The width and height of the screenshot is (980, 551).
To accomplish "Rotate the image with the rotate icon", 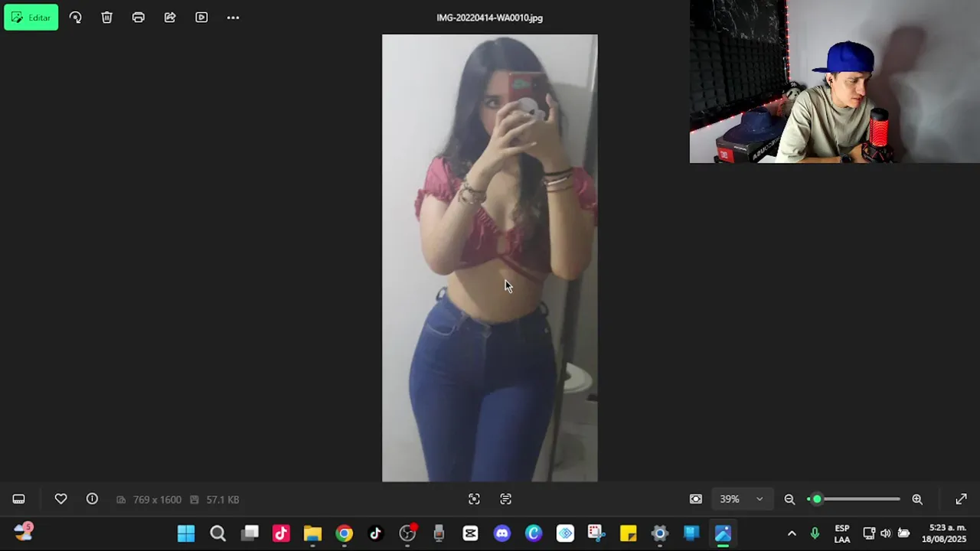I will point(75,18).
